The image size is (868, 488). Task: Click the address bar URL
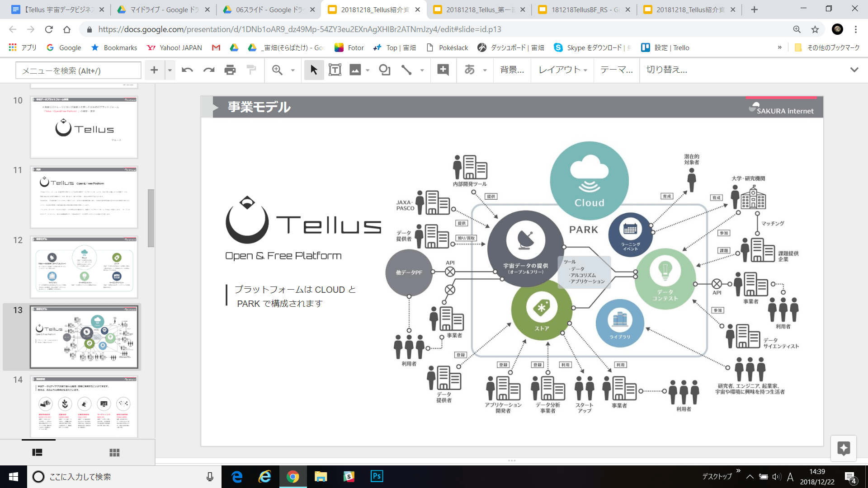[x=299, y=29]
